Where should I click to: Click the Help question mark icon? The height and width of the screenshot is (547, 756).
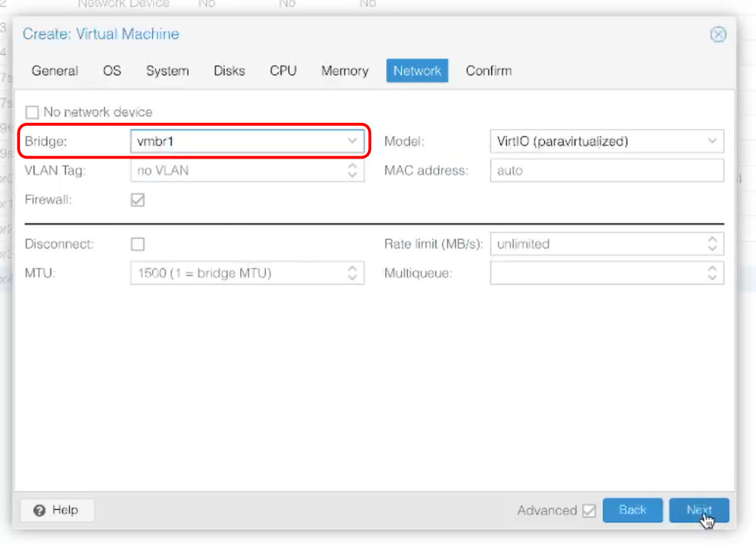40,510
